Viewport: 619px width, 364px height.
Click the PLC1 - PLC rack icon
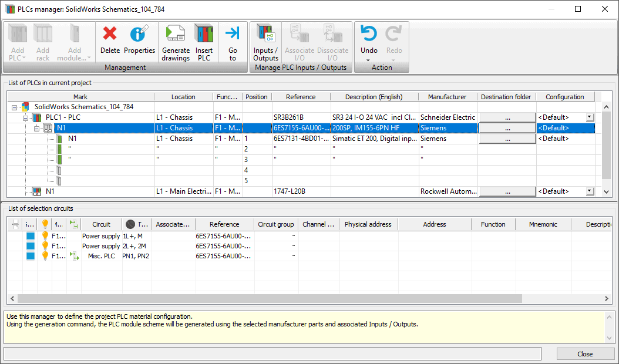click(x=37, y=117)
